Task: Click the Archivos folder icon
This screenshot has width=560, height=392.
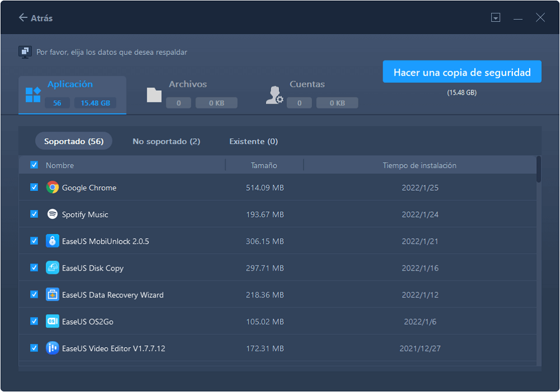Action: point(154,95)
